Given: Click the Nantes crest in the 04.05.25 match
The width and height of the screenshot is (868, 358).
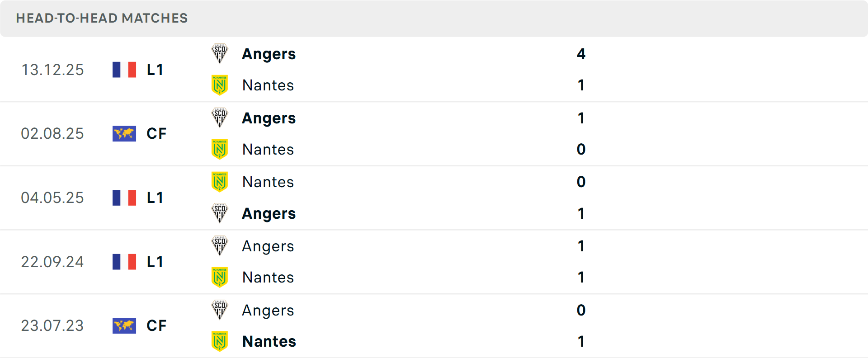Looking at the screenshot, I should click(220, 182).
